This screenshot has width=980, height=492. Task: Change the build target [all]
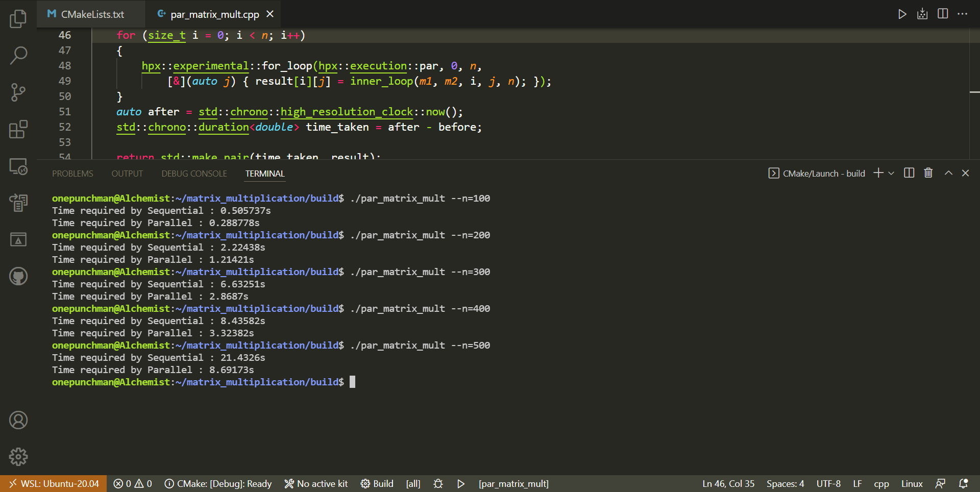click(x=413, y=483)
